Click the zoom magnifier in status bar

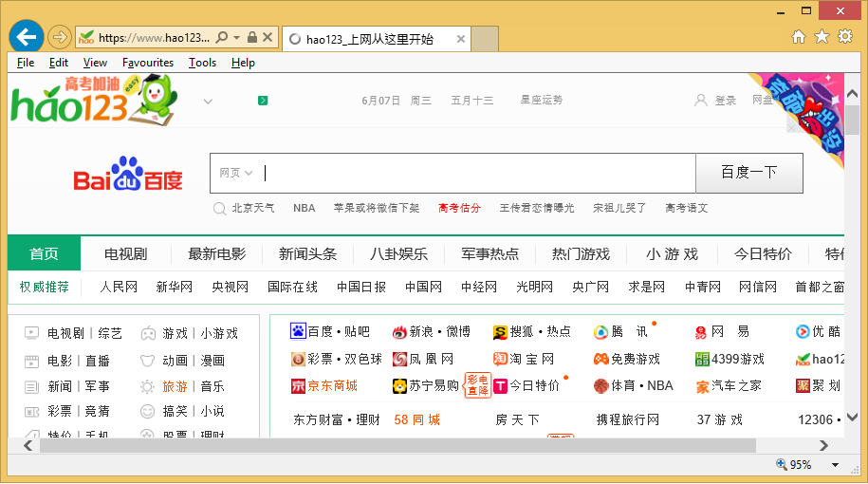(x=781, y=464)
